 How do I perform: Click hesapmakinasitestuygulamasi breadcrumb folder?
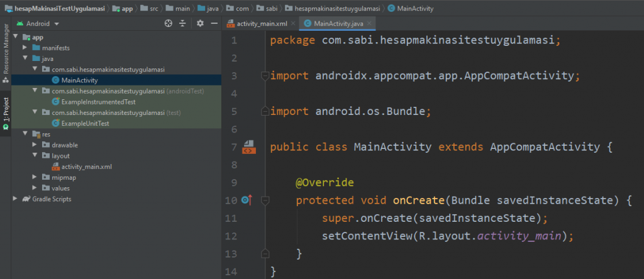pos(332,8)
